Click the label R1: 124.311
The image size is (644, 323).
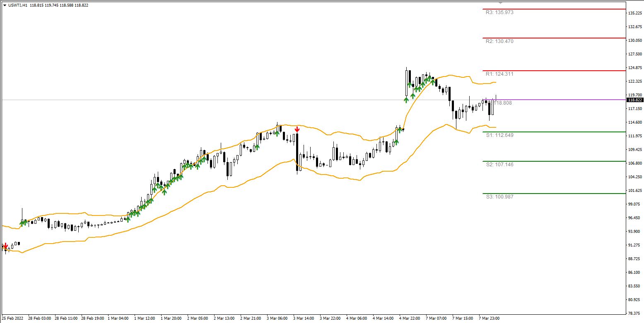pyautogui.click(x=499, y=74)
